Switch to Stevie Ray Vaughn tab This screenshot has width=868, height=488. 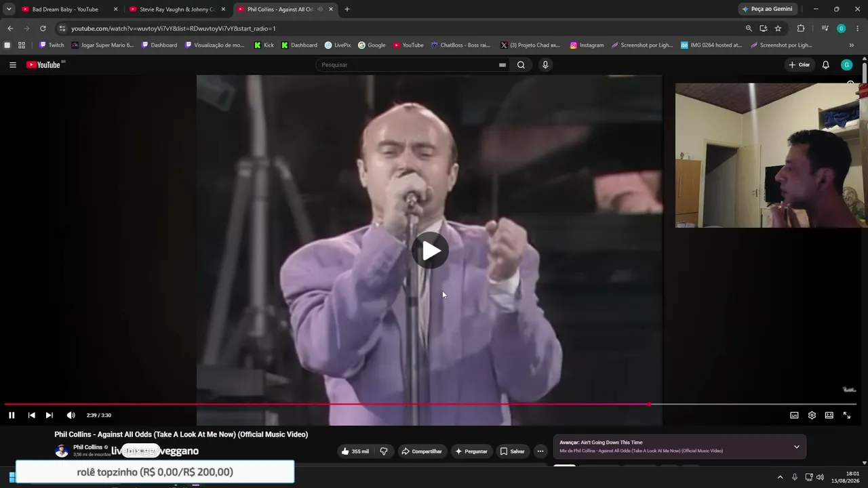click(x=178, y=9)
